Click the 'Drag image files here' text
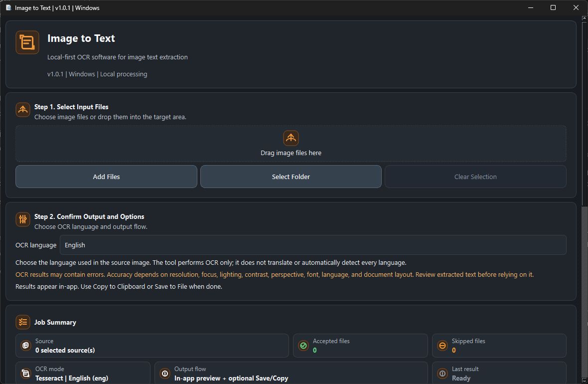This screenshot has width=588, height=384. tap(291, 153)
